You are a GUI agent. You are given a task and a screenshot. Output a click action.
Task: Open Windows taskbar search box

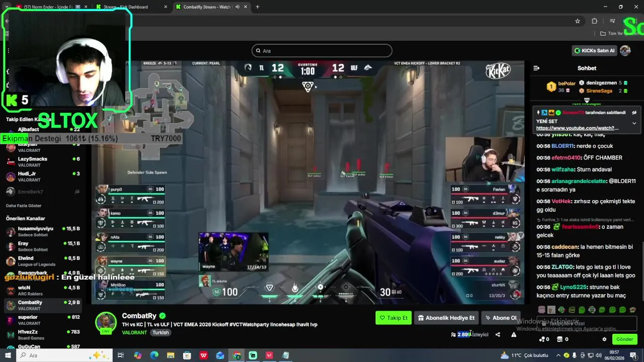[64, 355]
